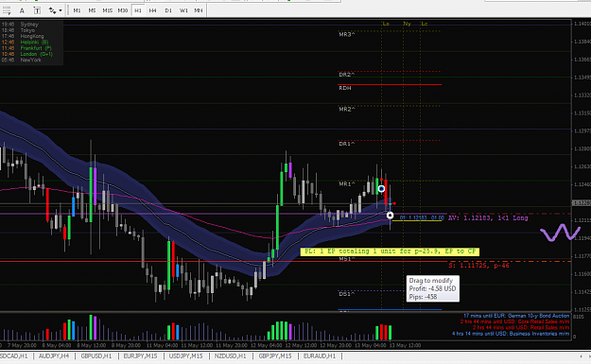Select the Arrows objects tool
The image size is (591, 364).
(x=52, y=10)
